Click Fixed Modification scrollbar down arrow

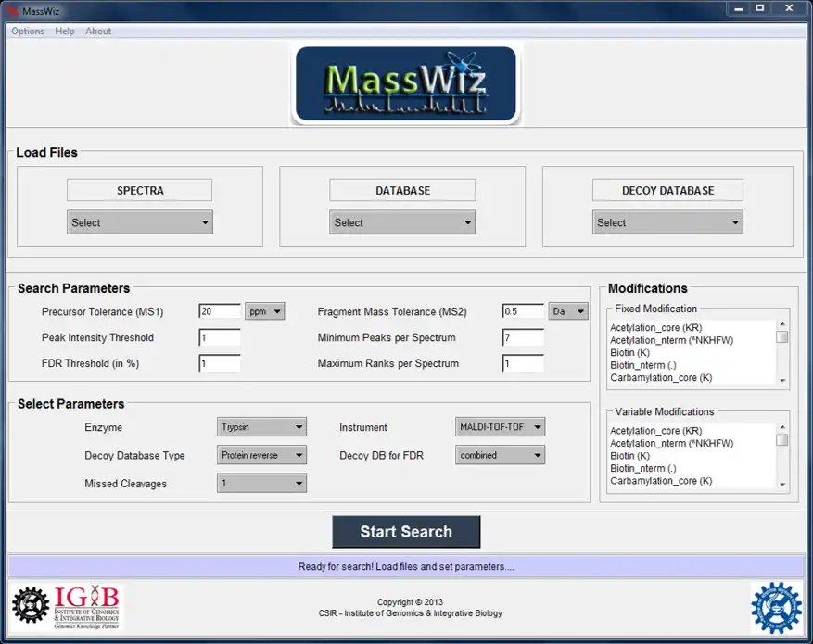click(782, 380)
